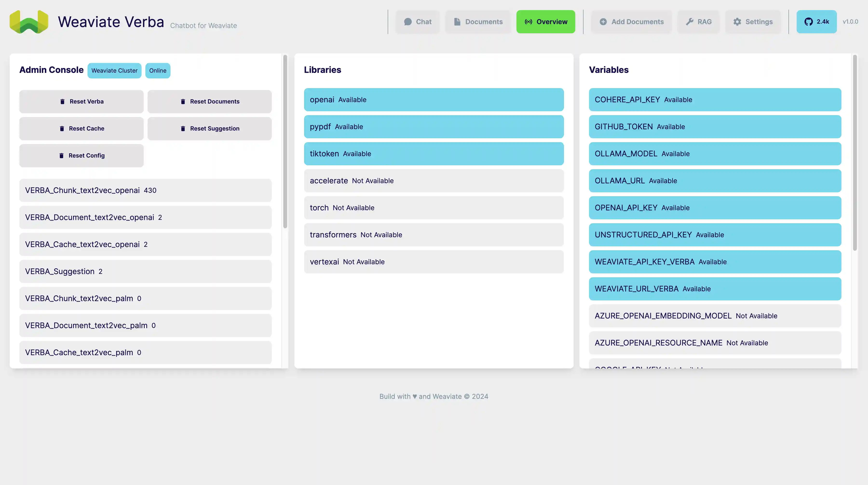Click the Online status indicator
The width and height of the screenshot is (868, 485).
158,70
